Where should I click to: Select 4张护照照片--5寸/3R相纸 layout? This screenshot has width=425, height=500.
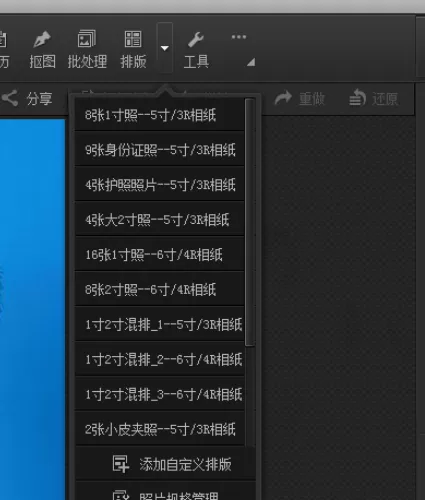tap(160, 185)
